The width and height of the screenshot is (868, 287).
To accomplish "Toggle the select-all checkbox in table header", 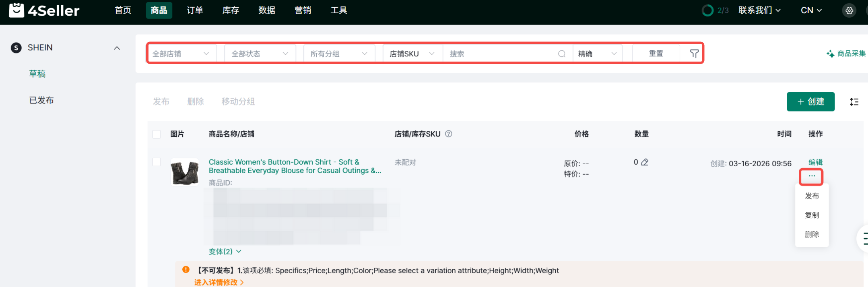I will pos(157,134).
